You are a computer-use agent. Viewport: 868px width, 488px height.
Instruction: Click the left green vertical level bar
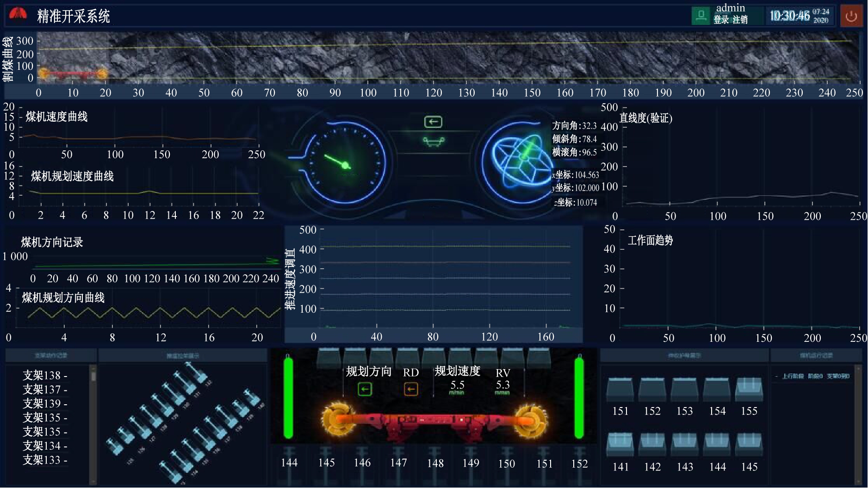click(288, 398)
